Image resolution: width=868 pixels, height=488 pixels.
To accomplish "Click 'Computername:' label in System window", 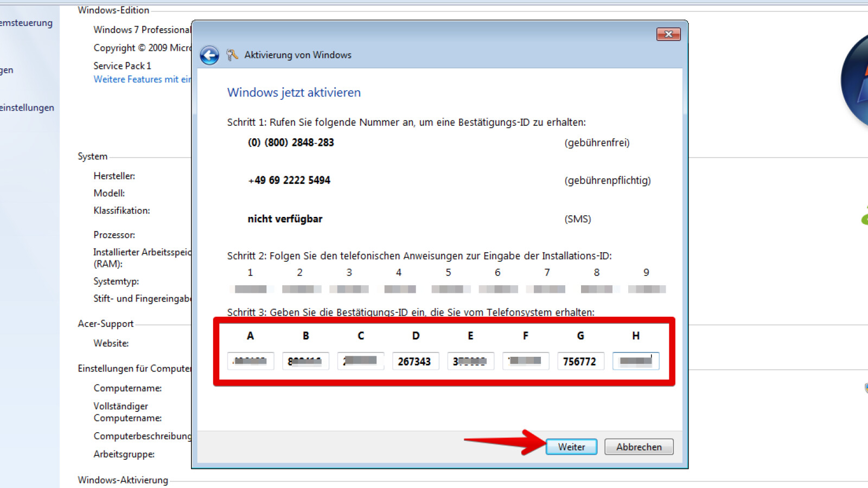I will (x=127, y=388).
